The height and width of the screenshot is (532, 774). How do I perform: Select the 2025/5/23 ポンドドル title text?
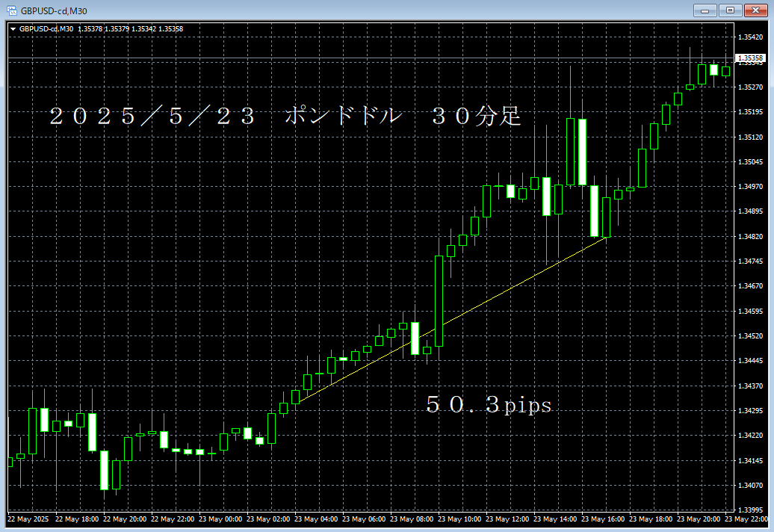pyautogui.click(x=284, y=116)
